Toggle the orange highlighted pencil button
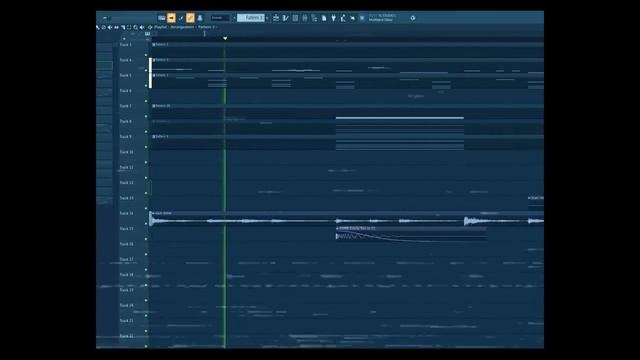 (190, 18)
